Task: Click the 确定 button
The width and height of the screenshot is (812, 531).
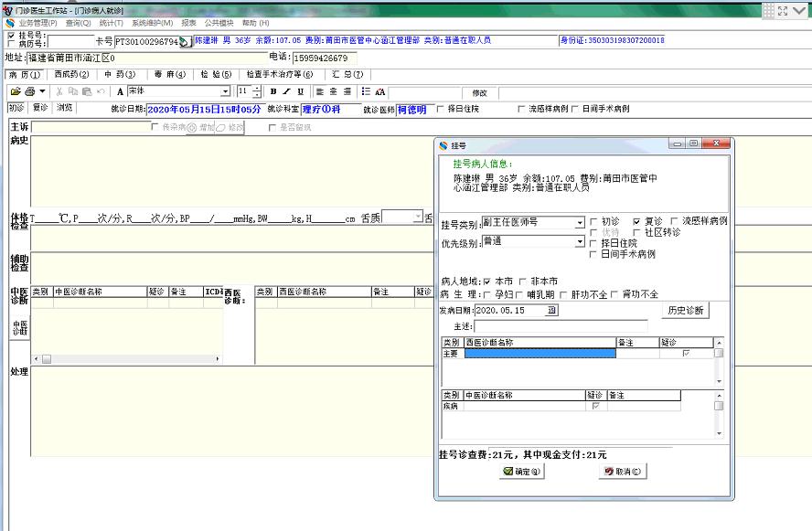Action: 522,472
